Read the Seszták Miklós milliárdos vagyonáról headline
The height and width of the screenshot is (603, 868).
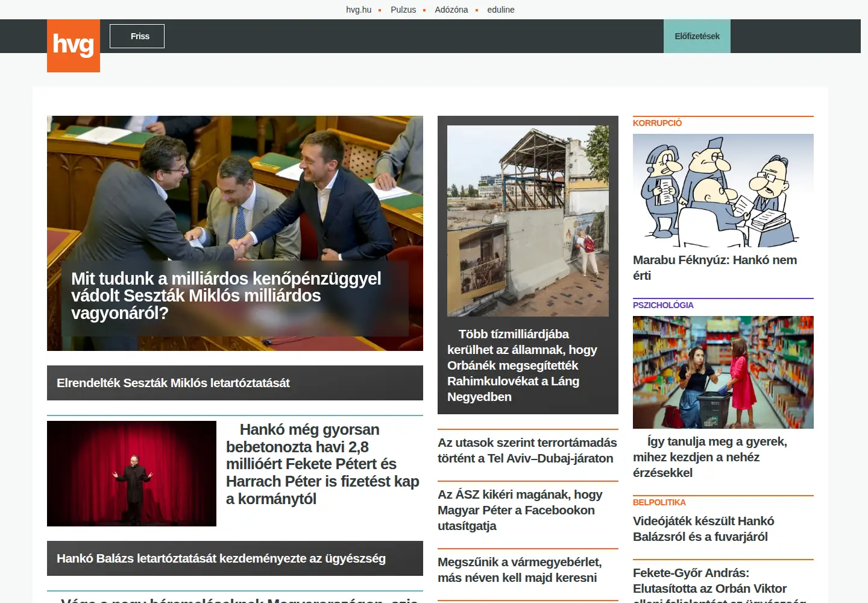226,295
